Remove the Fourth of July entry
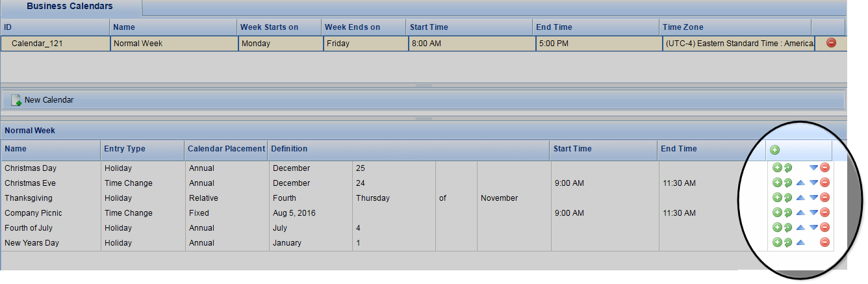 825,227
